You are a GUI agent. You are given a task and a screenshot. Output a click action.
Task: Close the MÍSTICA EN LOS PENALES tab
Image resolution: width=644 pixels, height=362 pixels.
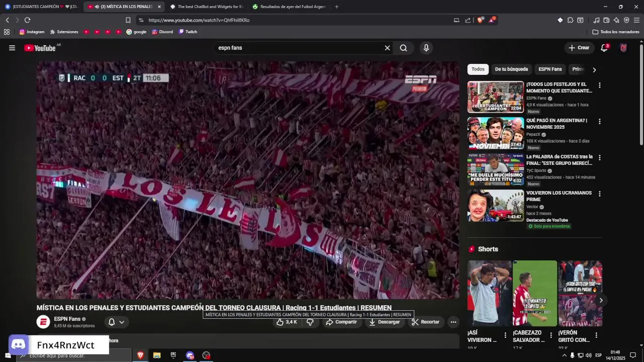click(x=159, y=7)
